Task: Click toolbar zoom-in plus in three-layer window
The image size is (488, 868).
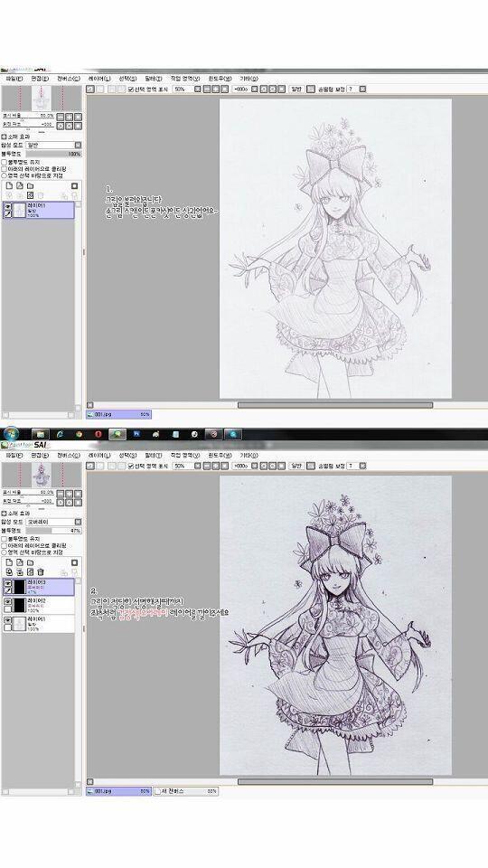Action: pos(216,467)
